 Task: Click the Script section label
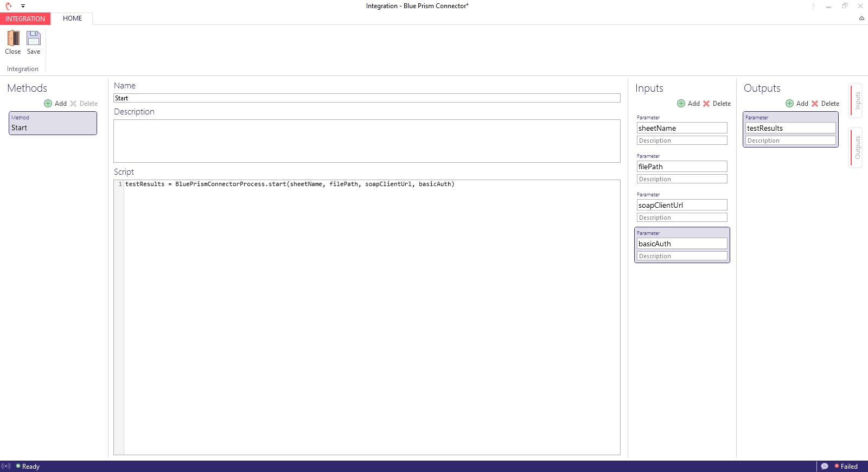[124, 172]
